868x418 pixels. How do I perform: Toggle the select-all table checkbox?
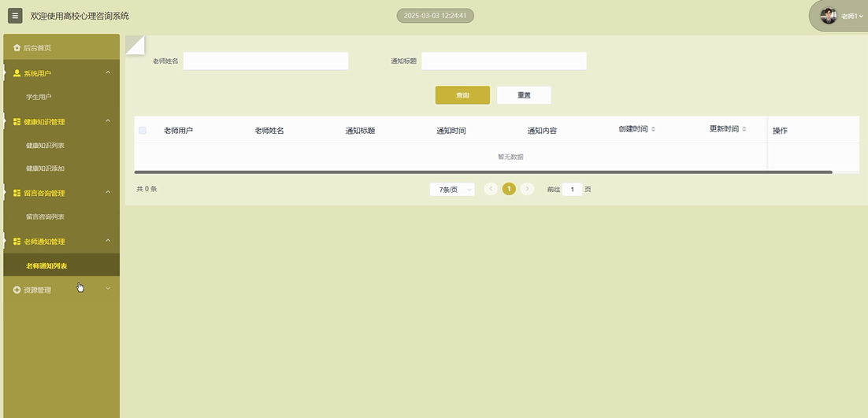coord(143,131)
